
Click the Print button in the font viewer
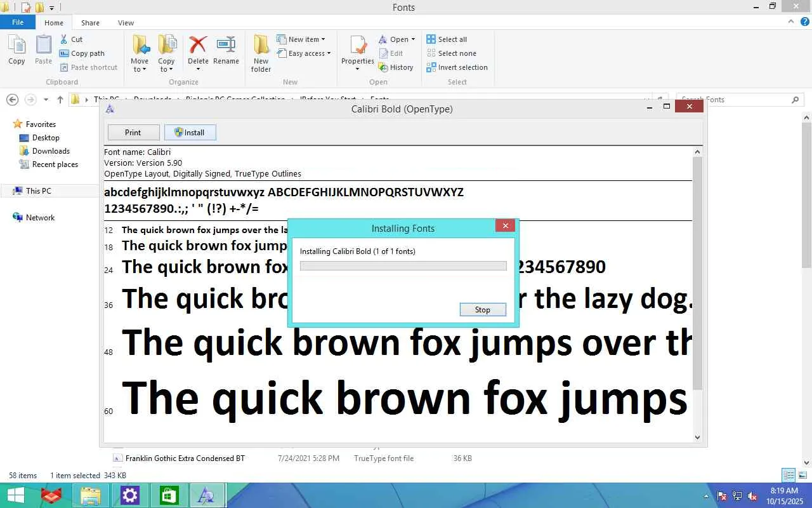click(x=133, y=132)
